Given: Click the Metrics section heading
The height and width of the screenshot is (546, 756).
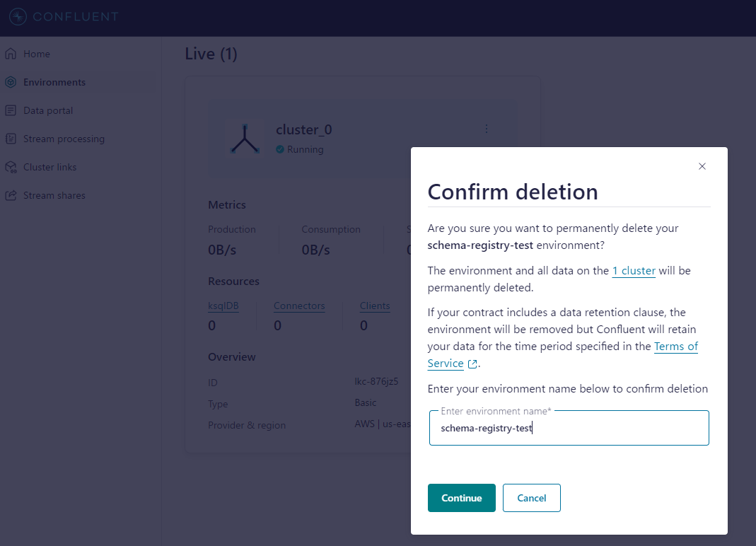Looking at the screenshot, I should [x=226, y=205].
